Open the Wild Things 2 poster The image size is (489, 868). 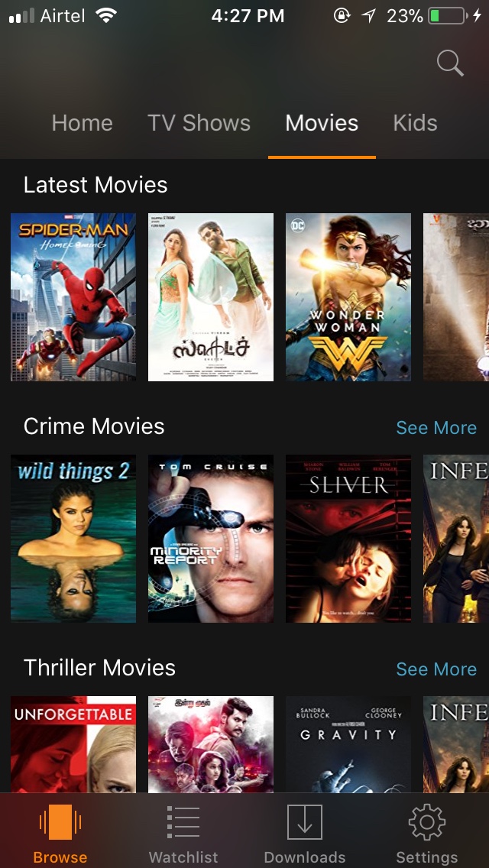coord(73,539)
